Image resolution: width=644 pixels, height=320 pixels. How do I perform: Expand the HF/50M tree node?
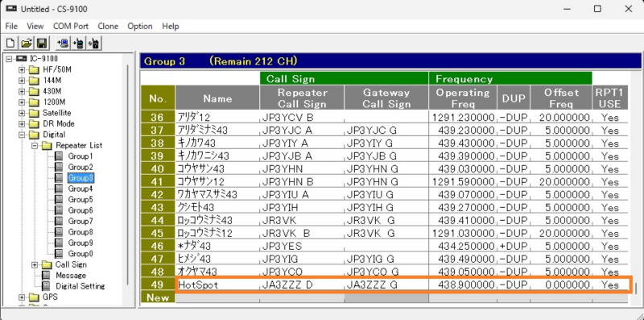(x=22, y=69)
